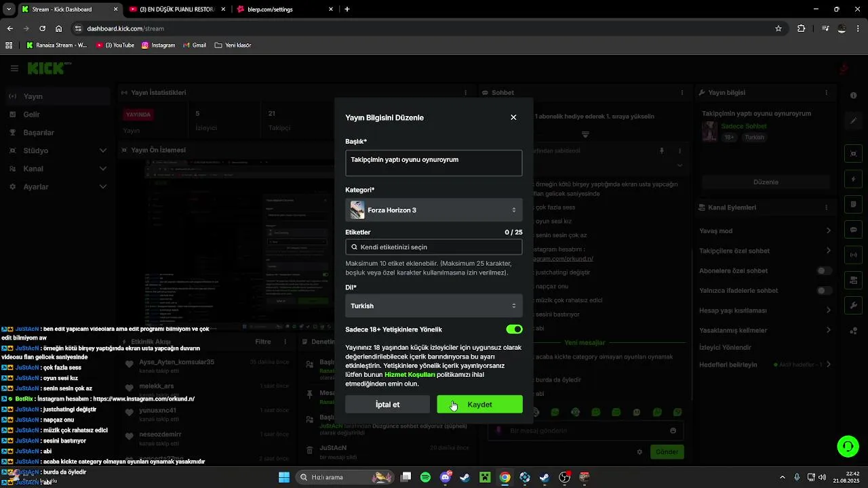This screenshot has width=868, height=488.
Task: Click the Etiketler tag search field
Action: (x=434, y=247)
